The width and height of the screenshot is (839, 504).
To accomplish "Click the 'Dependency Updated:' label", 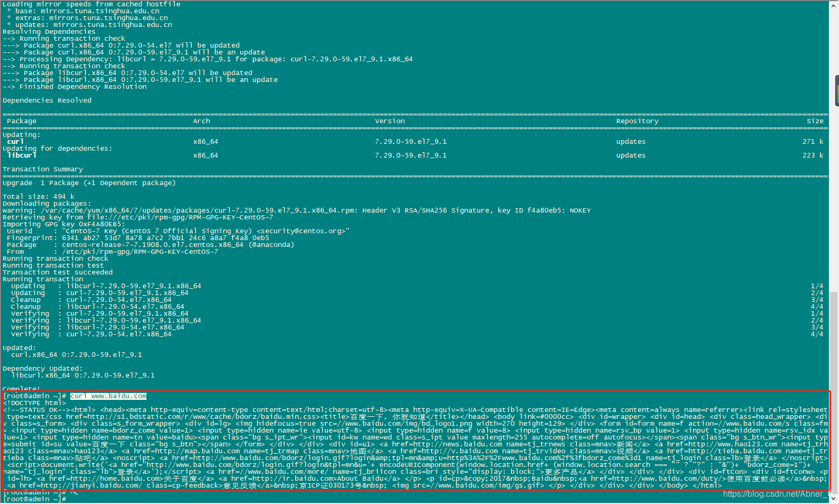I will (x=43, y=369).
